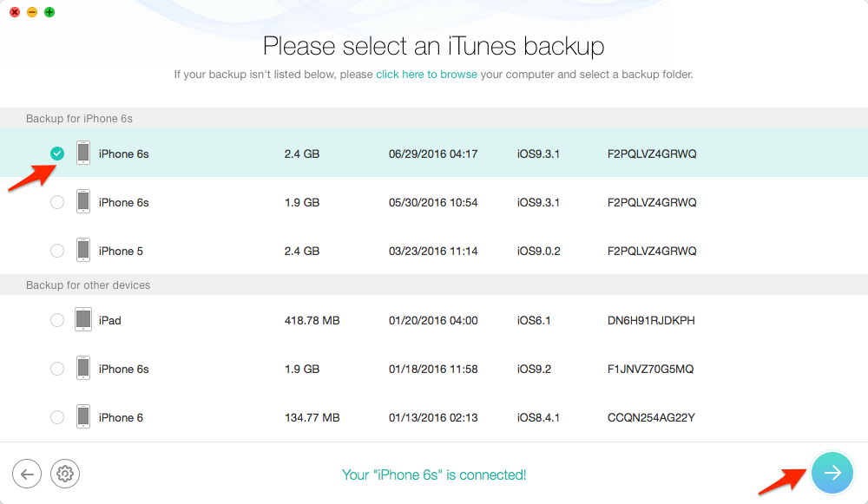Minimize the window with the yellow button

[32, 12]
